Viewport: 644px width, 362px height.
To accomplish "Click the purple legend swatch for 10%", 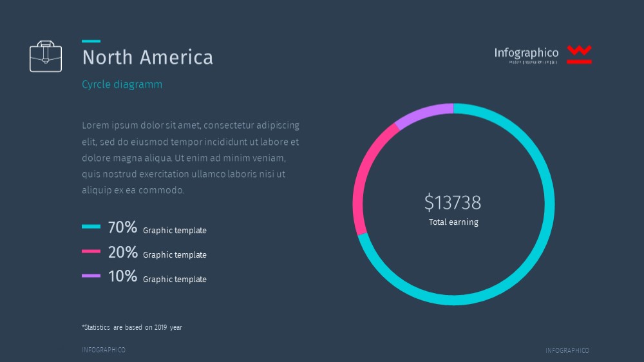I will tap(91, 276).
